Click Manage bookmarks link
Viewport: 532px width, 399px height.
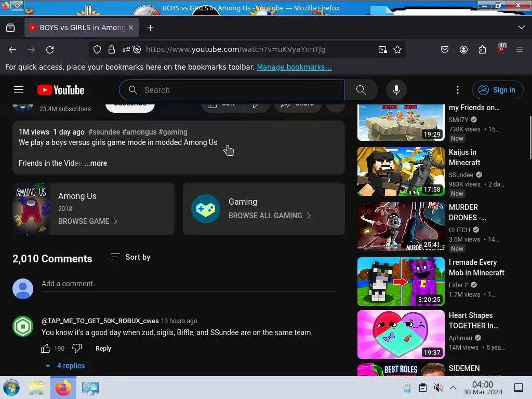294,67
